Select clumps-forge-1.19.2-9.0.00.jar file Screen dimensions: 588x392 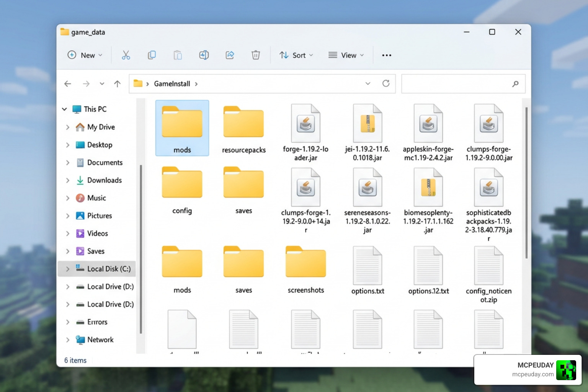coord(489,132)
